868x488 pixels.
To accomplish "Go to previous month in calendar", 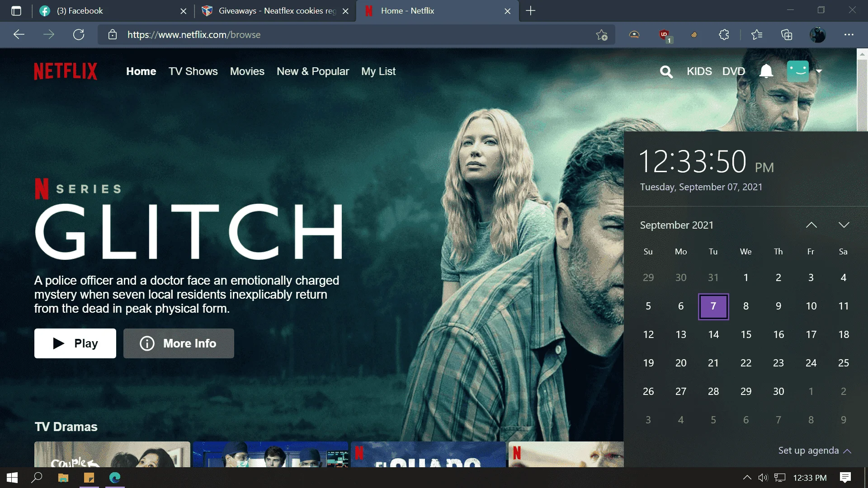I will pos(811,225).
